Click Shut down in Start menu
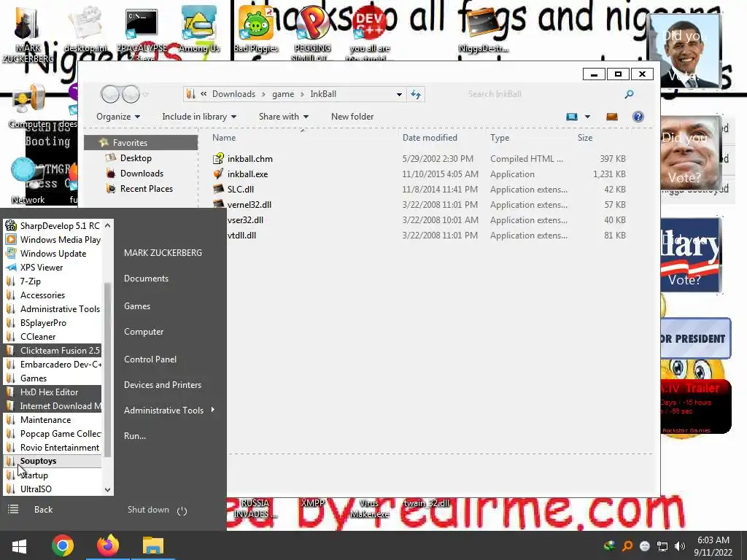The height and width of the screenshot is (560, 747). 148,510
